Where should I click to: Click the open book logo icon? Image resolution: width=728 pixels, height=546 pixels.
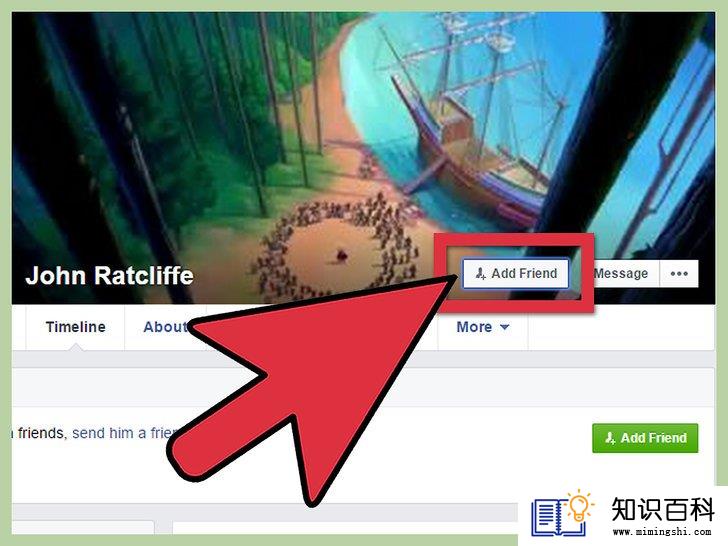coord(556,517)
